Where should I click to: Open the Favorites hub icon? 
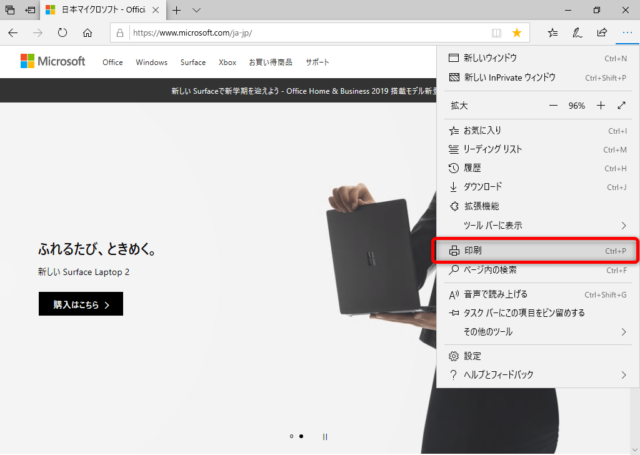553,33
